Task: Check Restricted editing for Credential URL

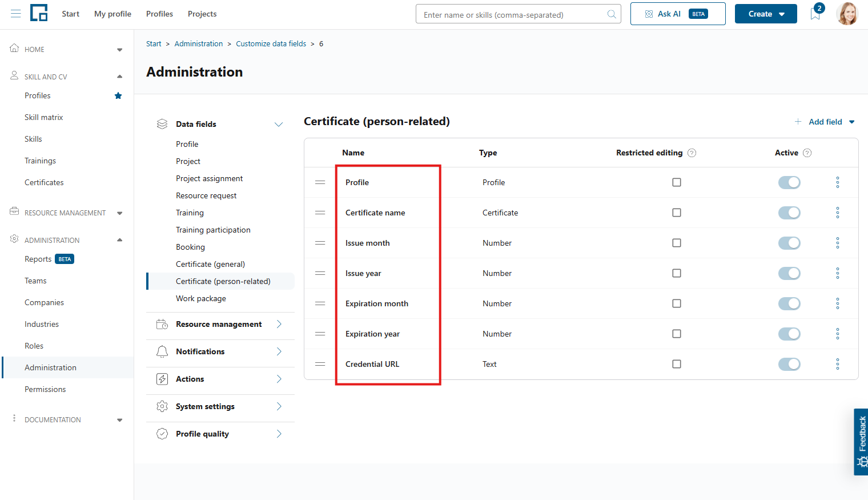Action: coord(677,364)
